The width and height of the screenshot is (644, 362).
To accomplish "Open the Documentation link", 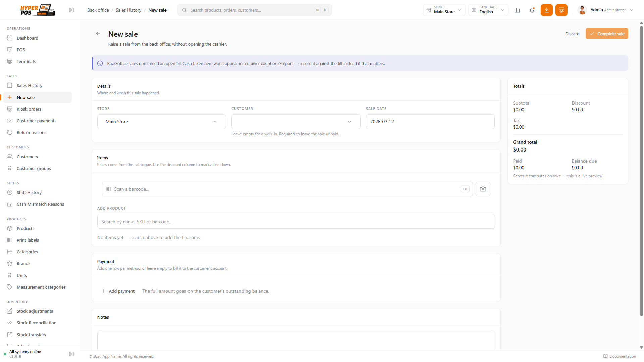I will 620,356.
